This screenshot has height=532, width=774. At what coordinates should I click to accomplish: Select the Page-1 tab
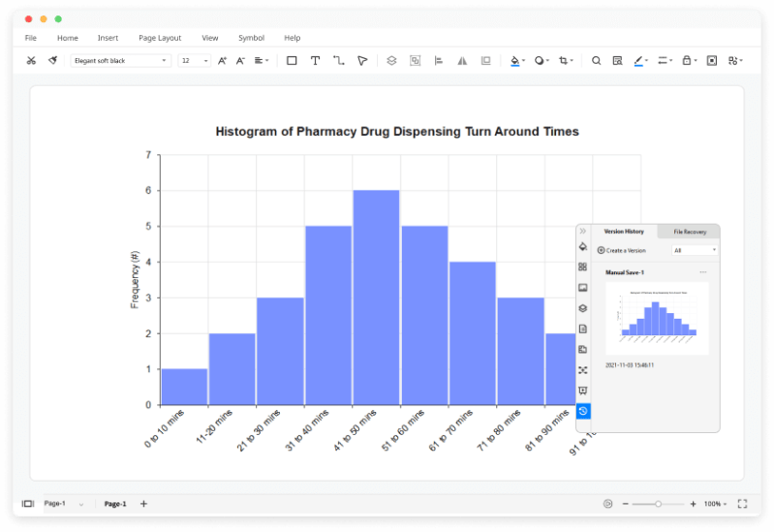[x=115, y=504]
